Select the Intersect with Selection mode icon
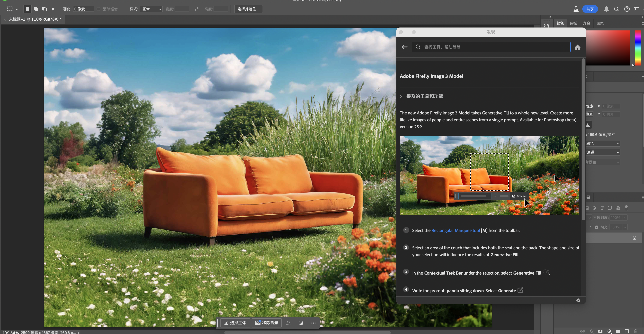Viewport: 644px width, 334px height. (x=53, y=9)
